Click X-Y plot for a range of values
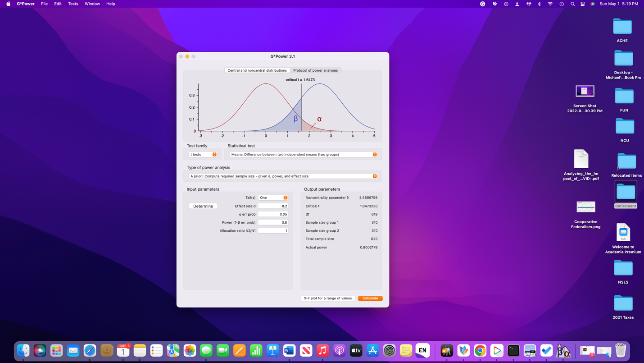The image size is (644, 363). [x=328, y=298]
